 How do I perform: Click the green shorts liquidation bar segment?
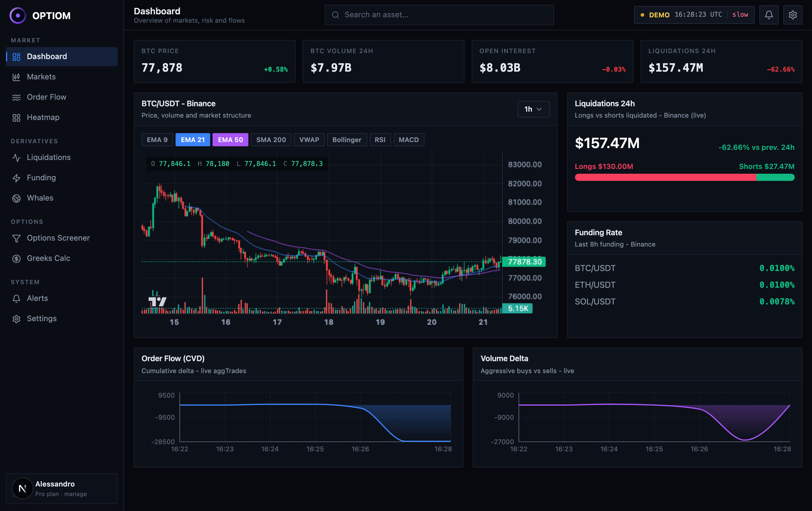(776, 177)
